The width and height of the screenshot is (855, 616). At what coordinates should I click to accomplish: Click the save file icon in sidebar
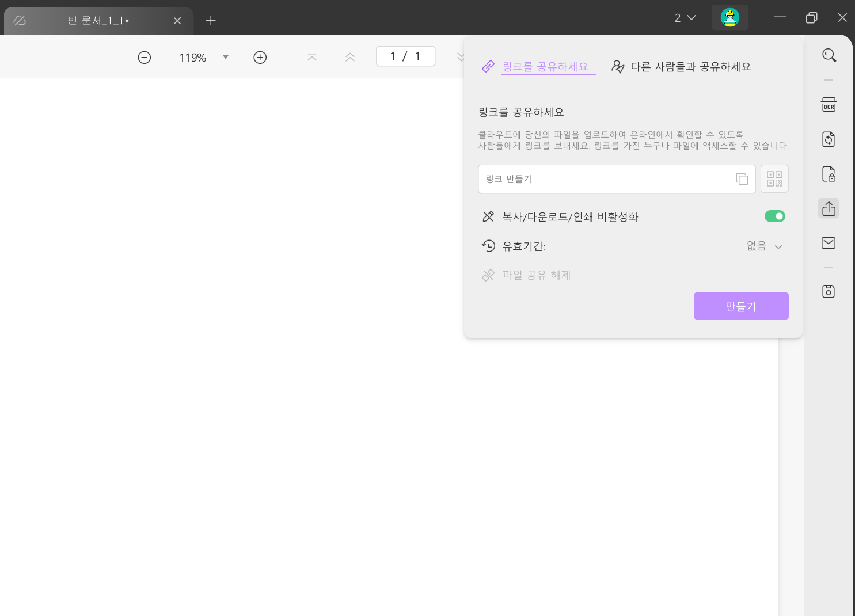coord(829,291)
